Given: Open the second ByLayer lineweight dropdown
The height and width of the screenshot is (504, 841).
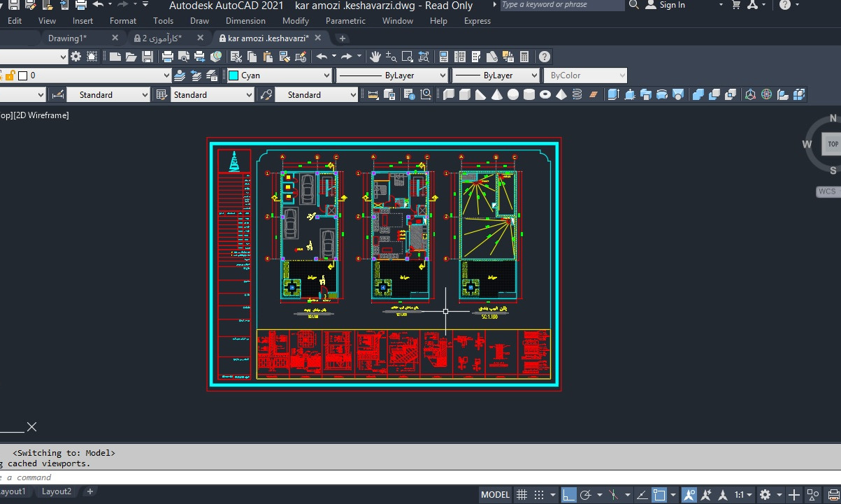Looking at the screenshot, I should [496, 75].
